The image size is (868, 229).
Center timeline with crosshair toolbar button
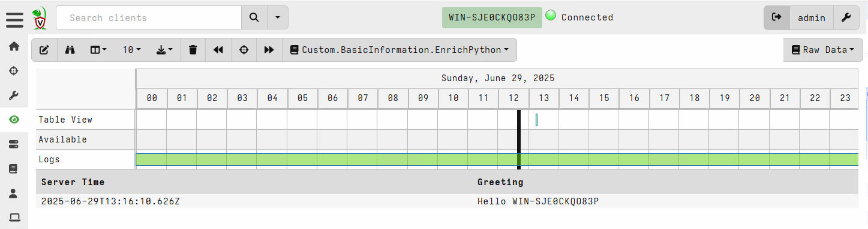click(x=244, y=50)
